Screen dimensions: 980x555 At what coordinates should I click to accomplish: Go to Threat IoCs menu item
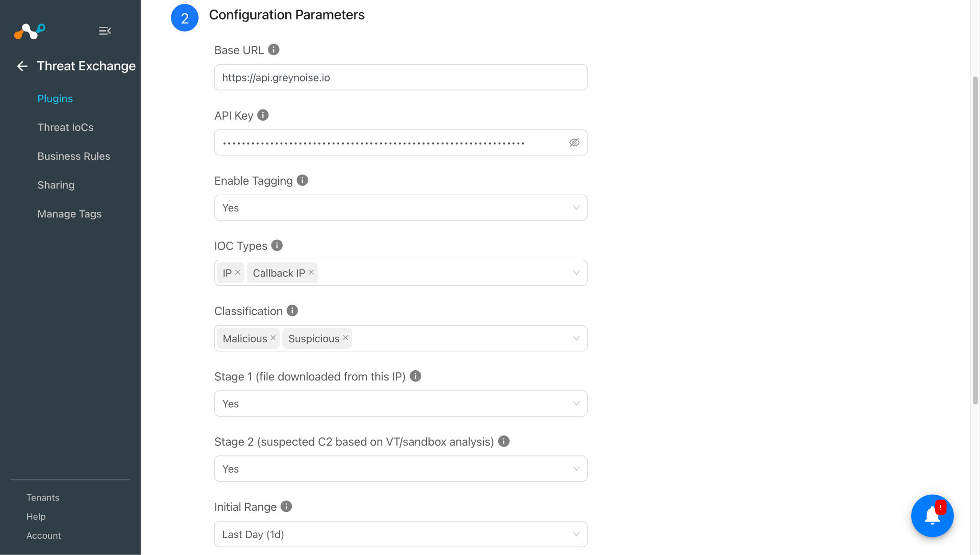[x=66, y=127]
